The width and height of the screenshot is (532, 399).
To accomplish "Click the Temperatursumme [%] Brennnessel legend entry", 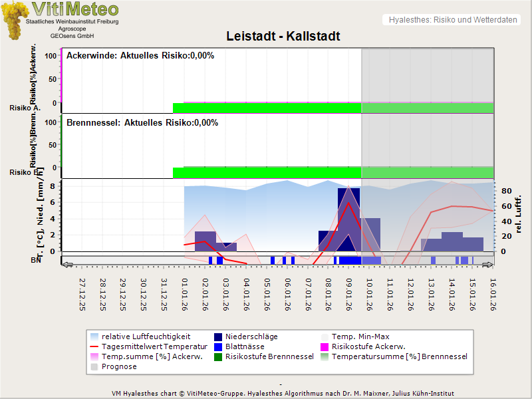I will [x=399, y=356].
